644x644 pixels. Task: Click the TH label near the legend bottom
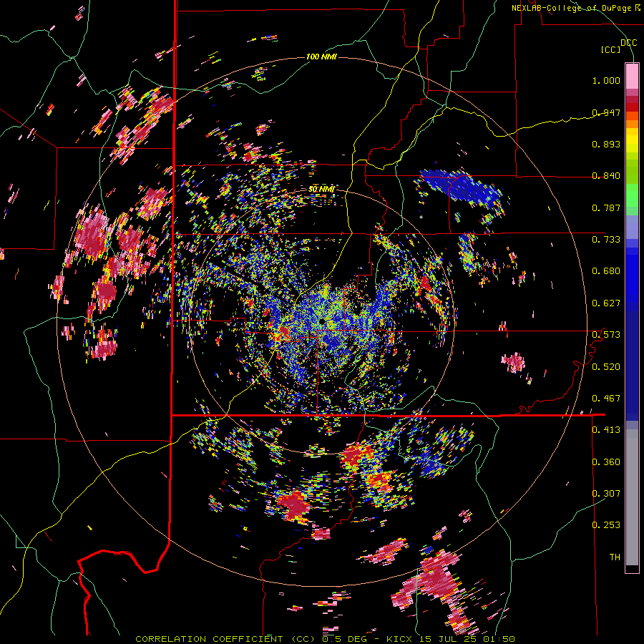click(x=615, y=557)
